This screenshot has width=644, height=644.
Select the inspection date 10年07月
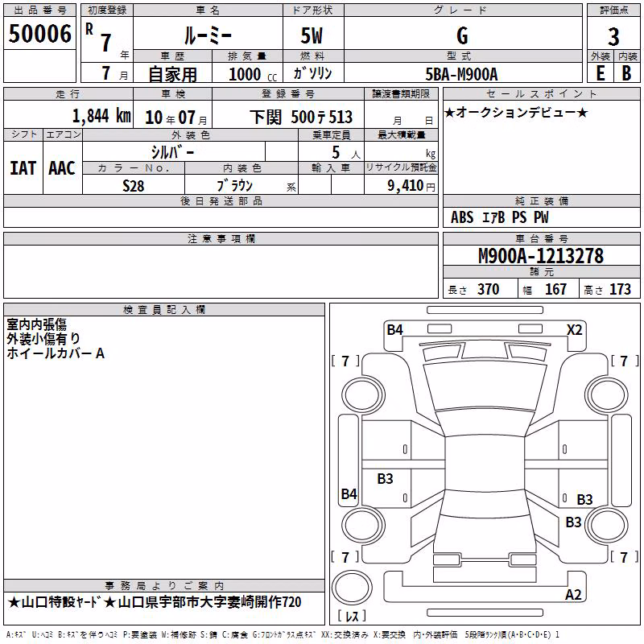pyautogui.click(x=175, y=118)
